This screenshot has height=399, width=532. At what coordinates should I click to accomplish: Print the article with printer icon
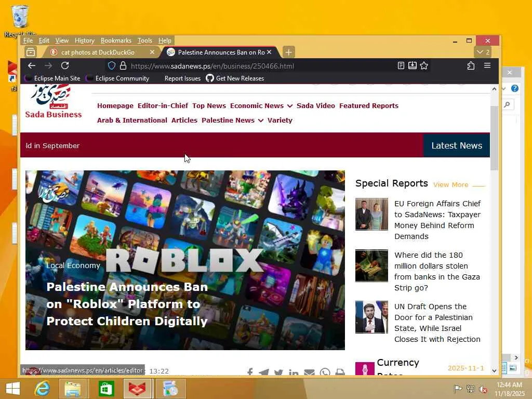click(x=340, y=372)
